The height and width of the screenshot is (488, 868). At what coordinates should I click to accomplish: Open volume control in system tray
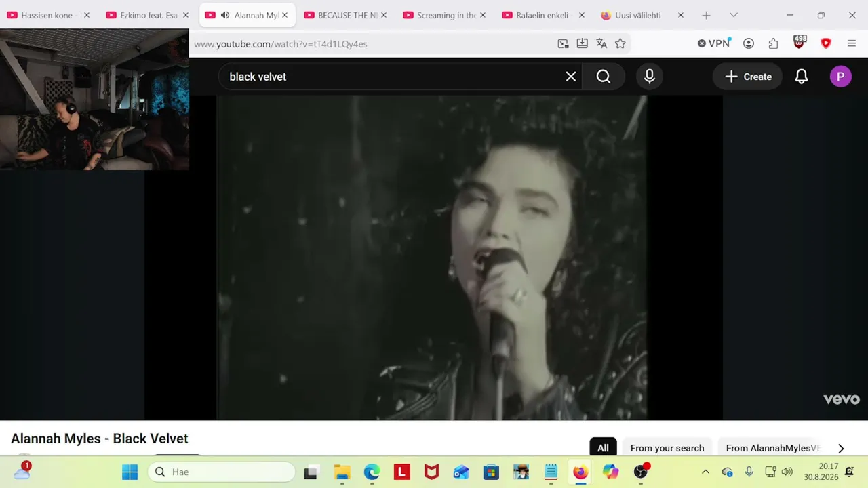[787, 472]
